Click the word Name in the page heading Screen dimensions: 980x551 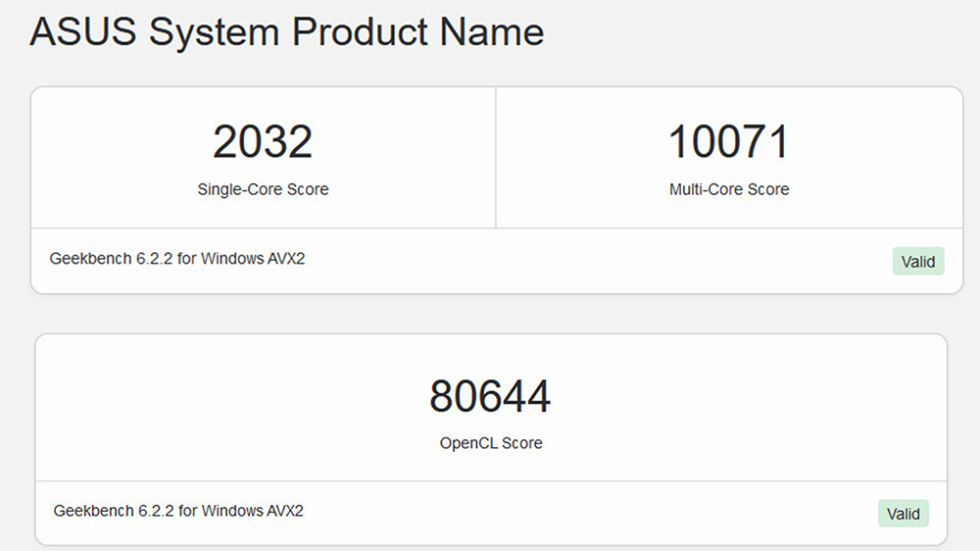coord(492,32)
